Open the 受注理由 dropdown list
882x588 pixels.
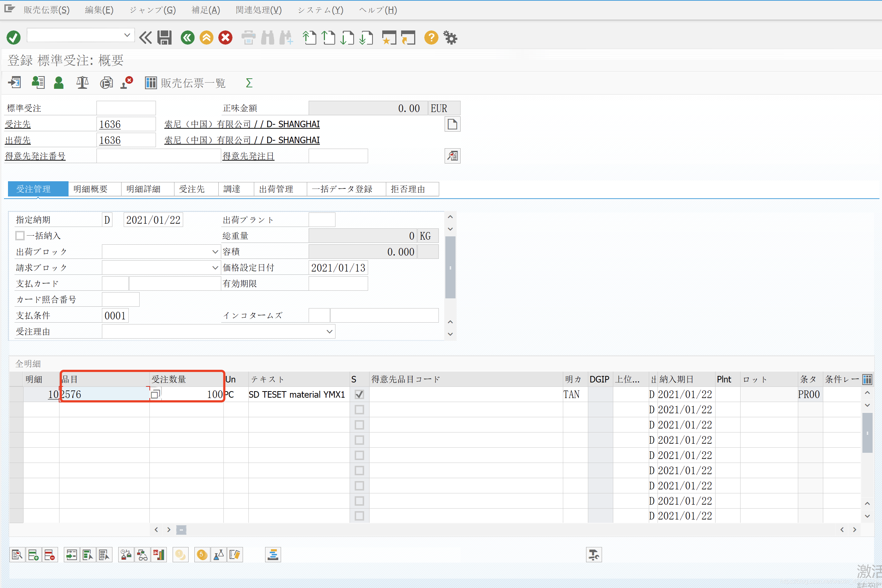tap(329, 331)
